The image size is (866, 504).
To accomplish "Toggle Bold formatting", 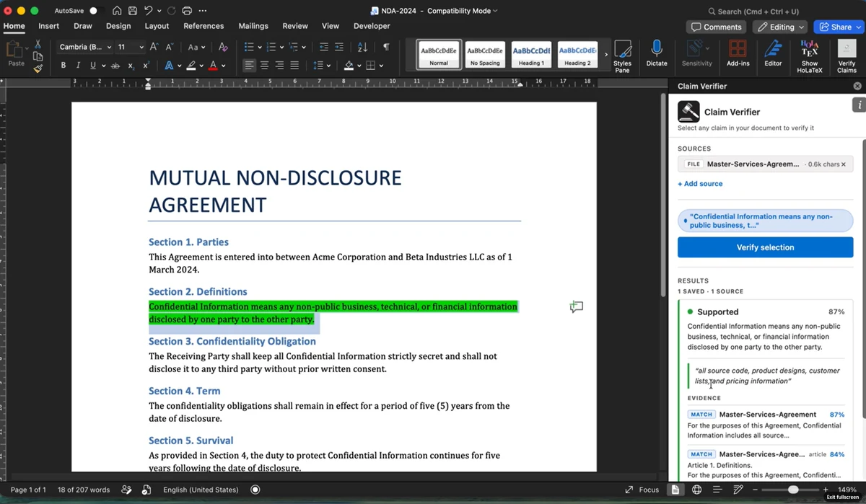I will (64, 66).
